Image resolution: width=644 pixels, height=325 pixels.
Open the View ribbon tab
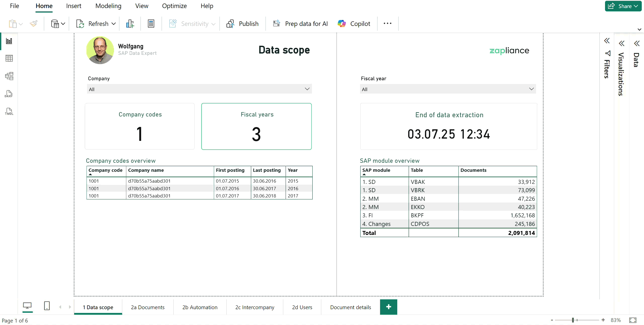click(142, 6)
